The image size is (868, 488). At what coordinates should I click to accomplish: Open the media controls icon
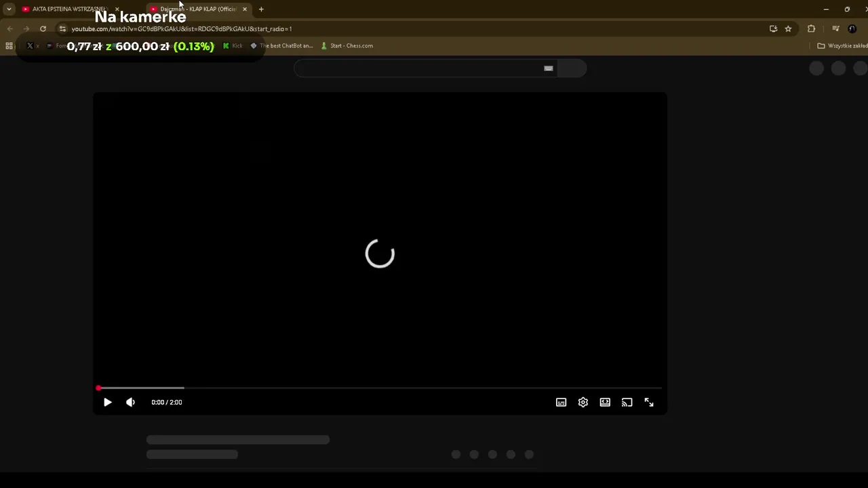click(835, 28)
